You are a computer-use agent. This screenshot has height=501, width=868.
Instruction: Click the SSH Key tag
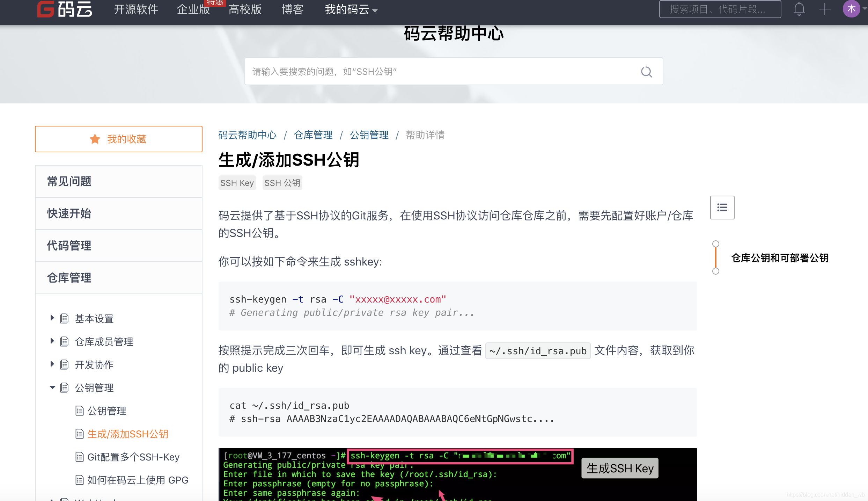[x=237, y=183]
